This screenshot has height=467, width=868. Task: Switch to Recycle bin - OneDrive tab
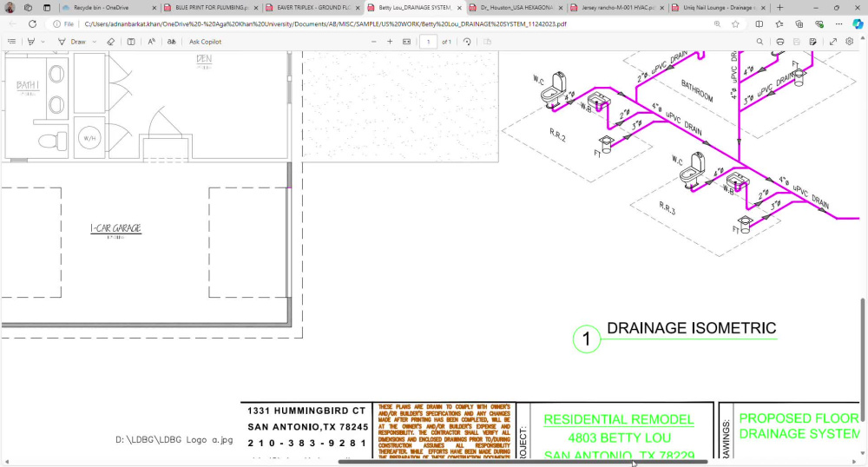click(x=101, y=8)
